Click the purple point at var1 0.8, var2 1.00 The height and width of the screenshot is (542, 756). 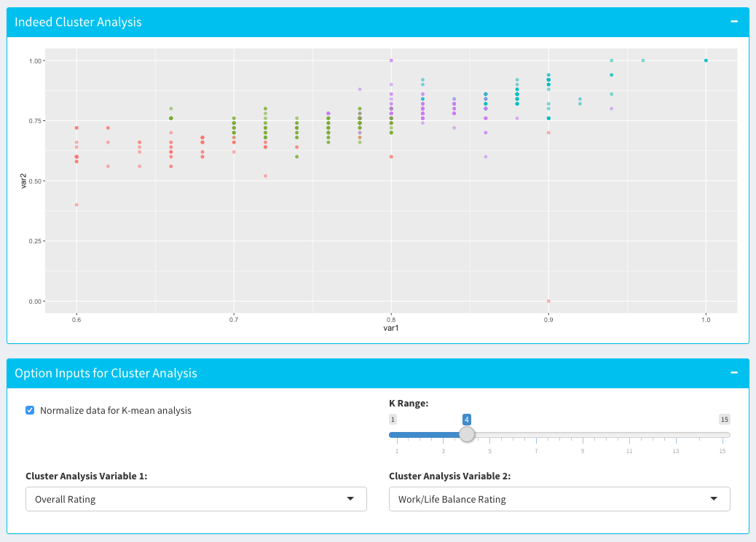coord(391,60)
